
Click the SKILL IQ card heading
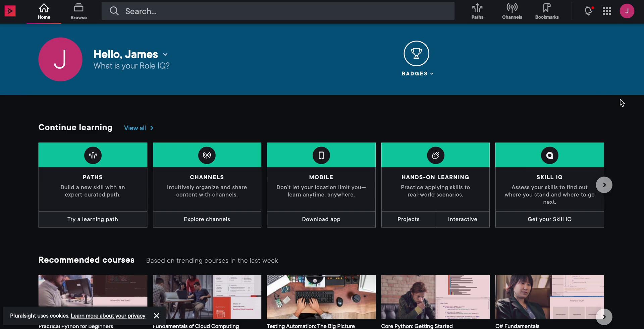[x=549, y=177]
